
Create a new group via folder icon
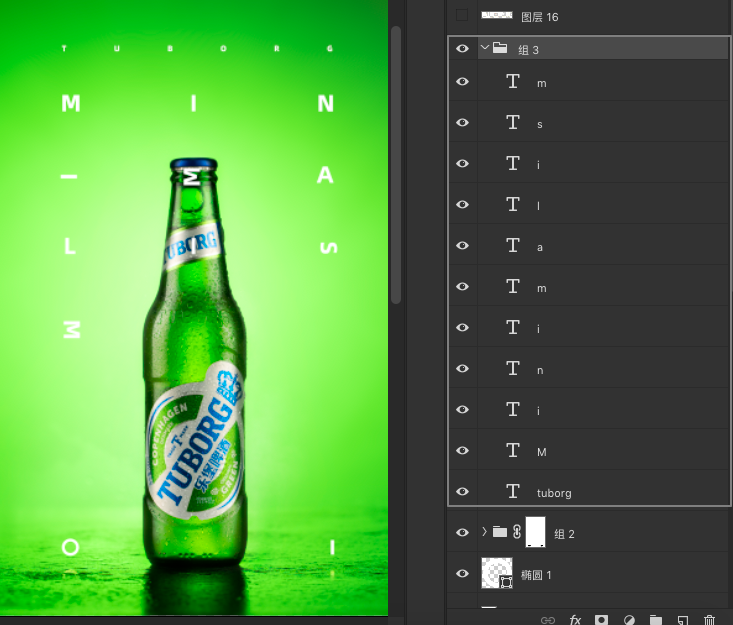coord(656,620)
